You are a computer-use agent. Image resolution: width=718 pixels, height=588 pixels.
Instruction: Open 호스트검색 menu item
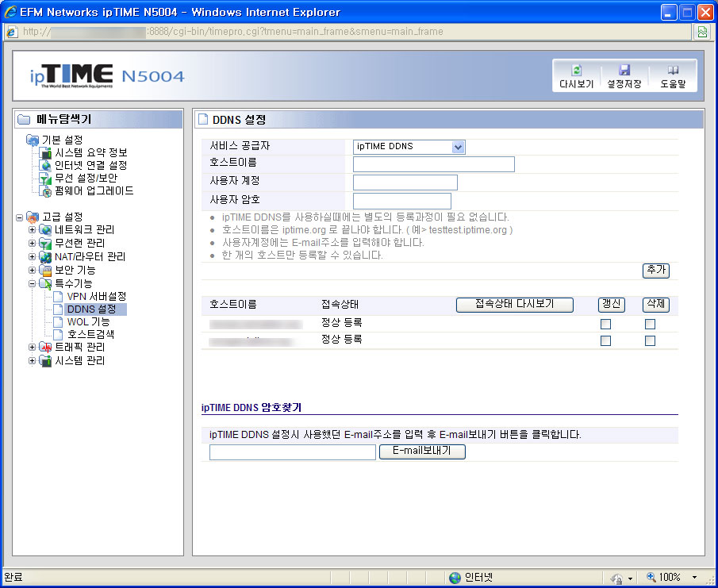pyautogui.click(x=90, y=334)
